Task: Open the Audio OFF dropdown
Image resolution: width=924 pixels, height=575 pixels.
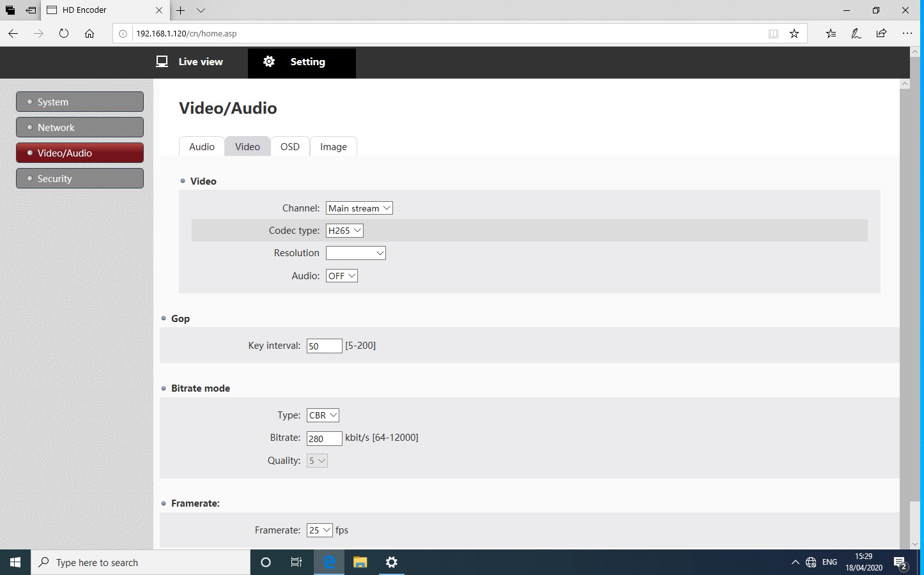Action: 341,276
